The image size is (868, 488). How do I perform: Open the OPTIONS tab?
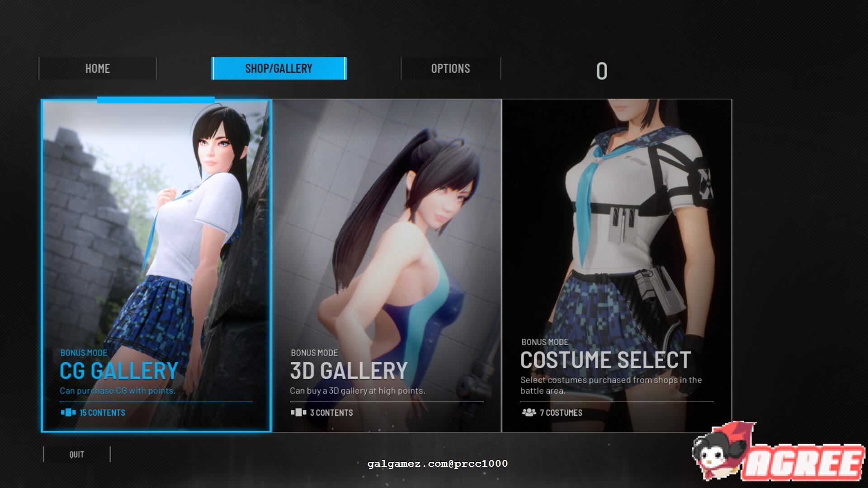point(450,68)
